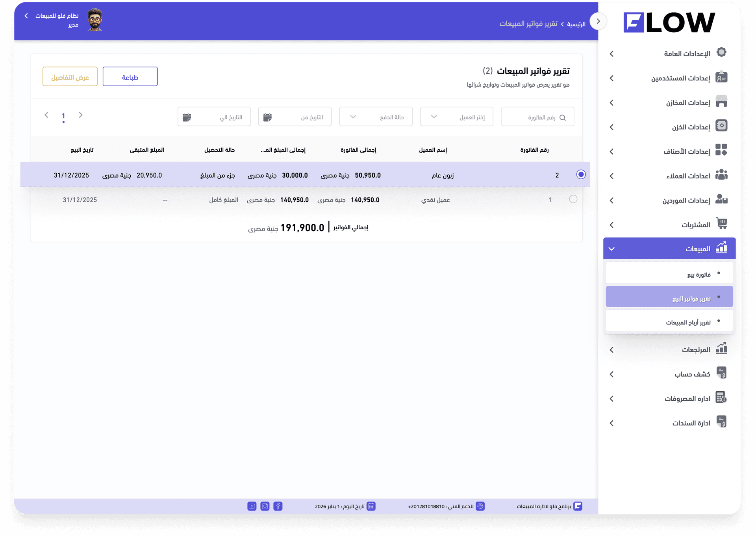Select radio button for invoice 2
The image size is (756, 537).
pos(580,175)
